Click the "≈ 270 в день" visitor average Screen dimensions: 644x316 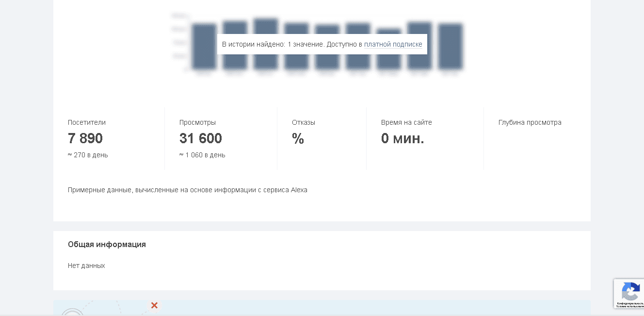[87, 155]
